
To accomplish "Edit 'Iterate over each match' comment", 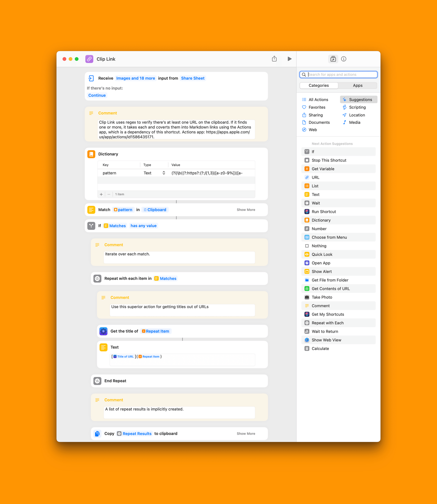I will (179, 257).
